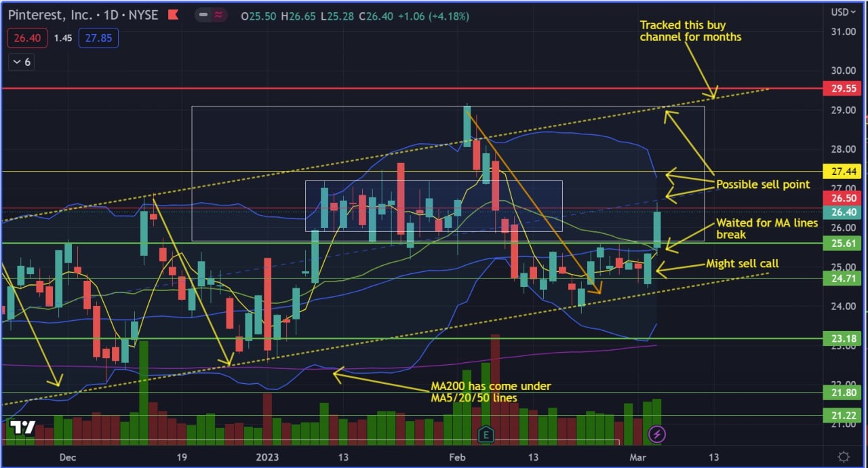Screen dimensions: 868x468
Task: Click the 24.00 price scale value
Action: click(843, 306)
